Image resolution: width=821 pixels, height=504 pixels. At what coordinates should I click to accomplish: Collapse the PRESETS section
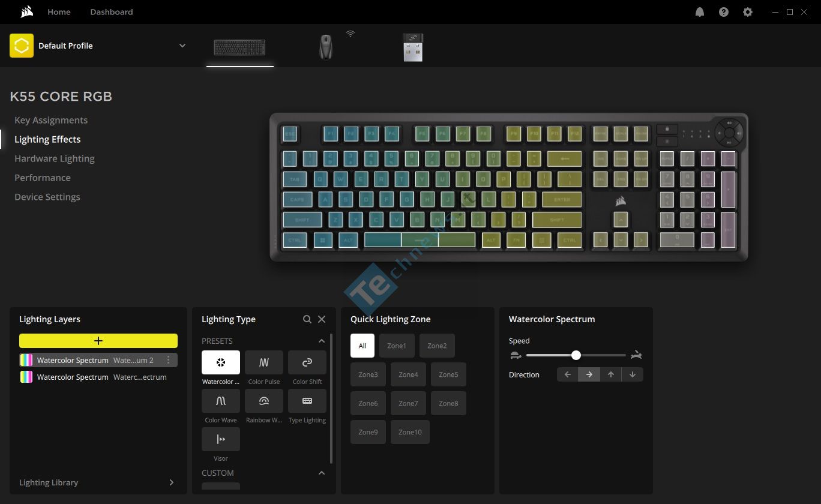tap(322, 341)
